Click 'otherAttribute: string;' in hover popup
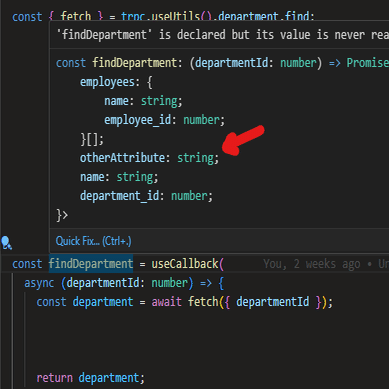 click(x=149, y=158)
